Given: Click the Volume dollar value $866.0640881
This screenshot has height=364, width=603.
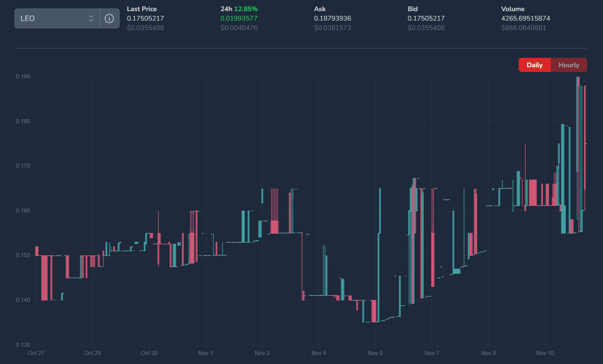Looking at the screenshot, I should 523,28.
